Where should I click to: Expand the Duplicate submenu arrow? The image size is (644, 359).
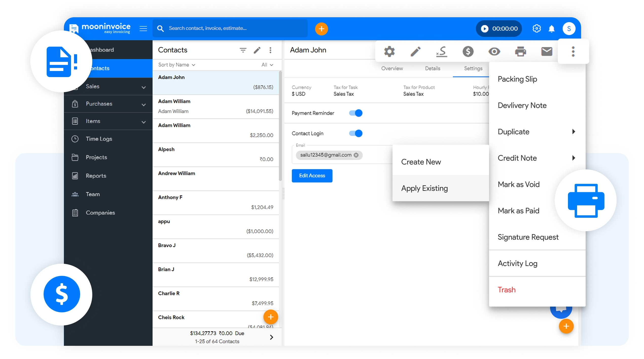pyautogui.click(x=574, y=132)
